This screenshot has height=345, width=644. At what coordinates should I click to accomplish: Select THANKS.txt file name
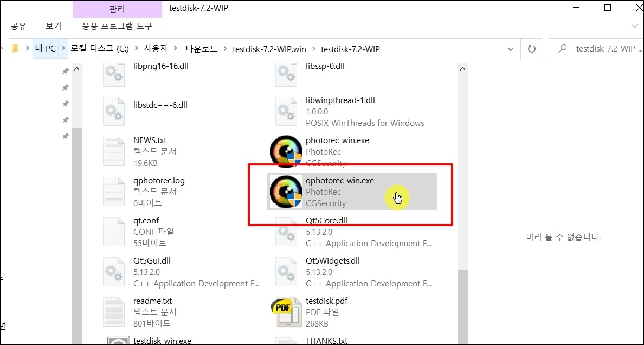(326, 341)
